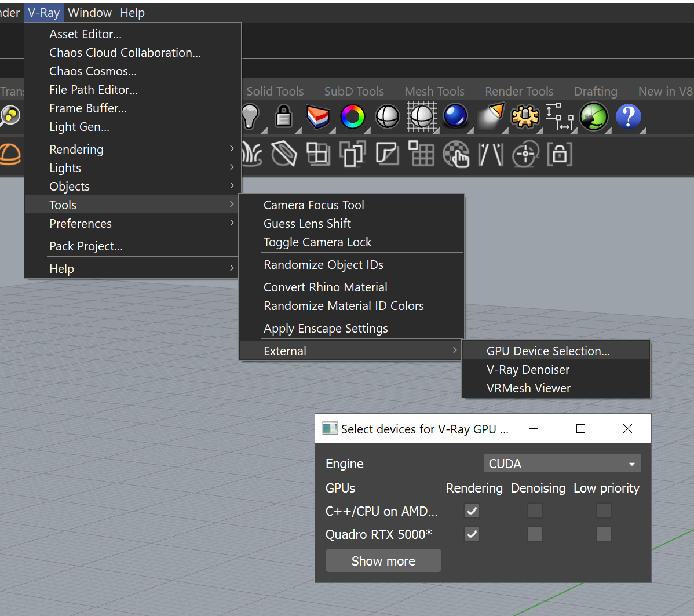This screenshot has height=616, width=694.
Task: Choose Pack Project... menu item
Action: point(132,246)
